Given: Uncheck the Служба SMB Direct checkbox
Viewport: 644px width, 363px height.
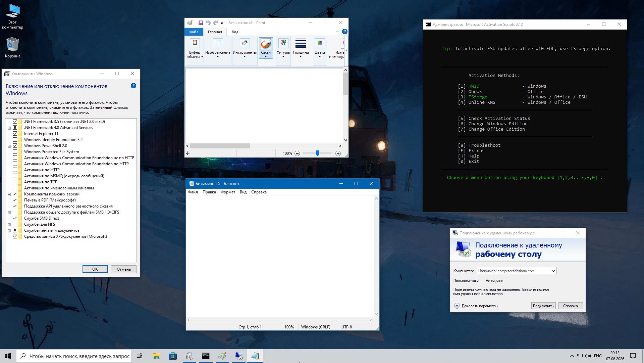Looking at the screenshot, I should pos(15,218).
